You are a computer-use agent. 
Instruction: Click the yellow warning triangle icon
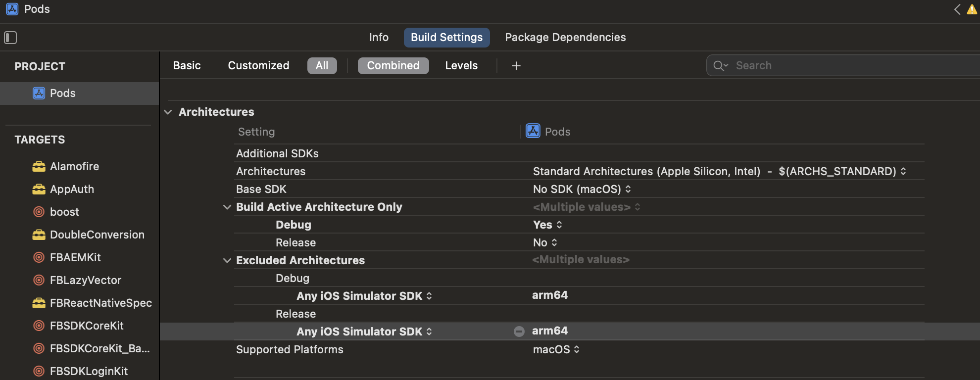(x=972, y=9)
